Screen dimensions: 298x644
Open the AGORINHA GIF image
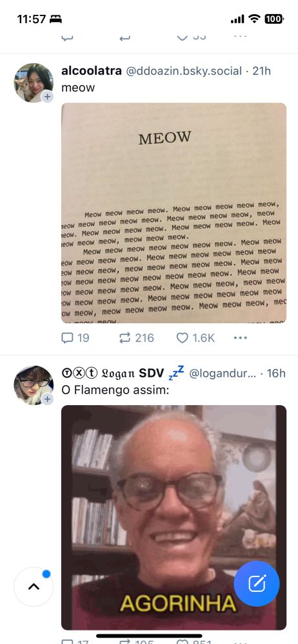pyautogui.click(x=174, y=518)
